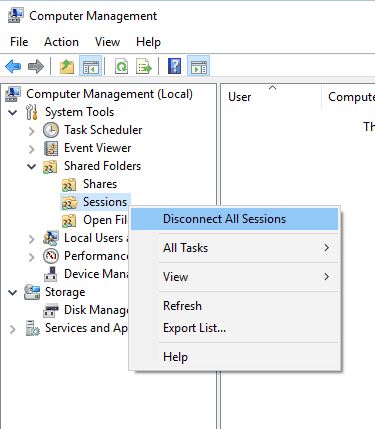Click the Up one level folder icon
The width and height of the screenshot is (375, 429).
[x=67, y=66]
